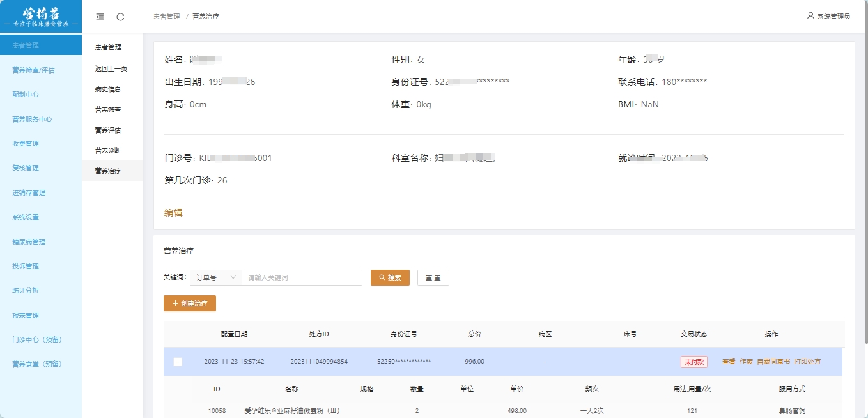Click the 重置 reset button
868x418 pixels.
433,277
